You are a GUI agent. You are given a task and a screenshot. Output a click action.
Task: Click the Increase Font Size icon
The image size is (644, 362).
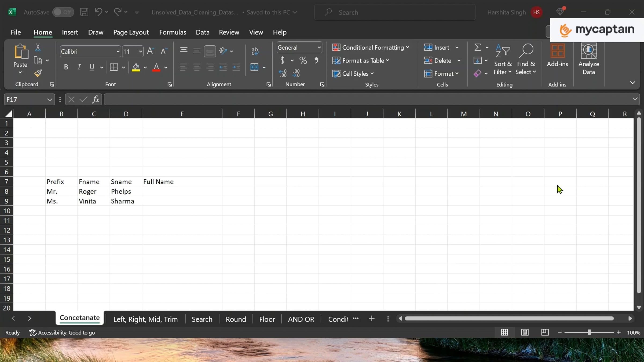click(x=151, y=51)
